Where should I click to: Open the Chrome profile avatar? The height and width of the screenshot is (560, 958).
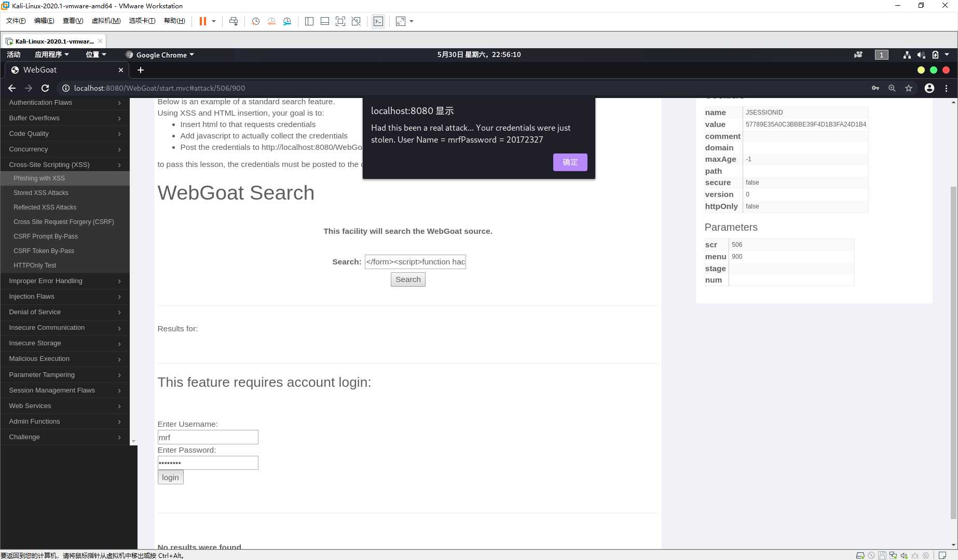pos(929,88)
